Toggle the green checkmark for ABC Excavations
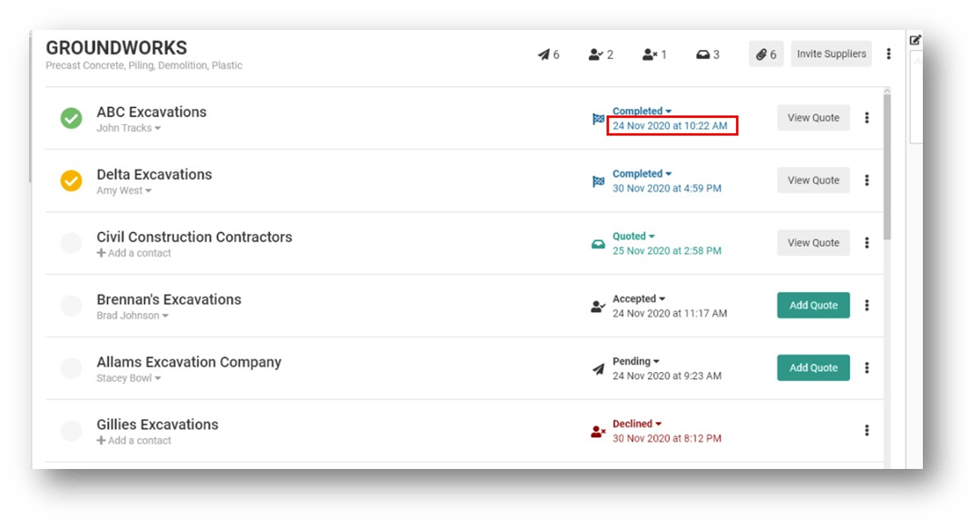The height and width of the screenshot is (527, 980). pos(71,118)
